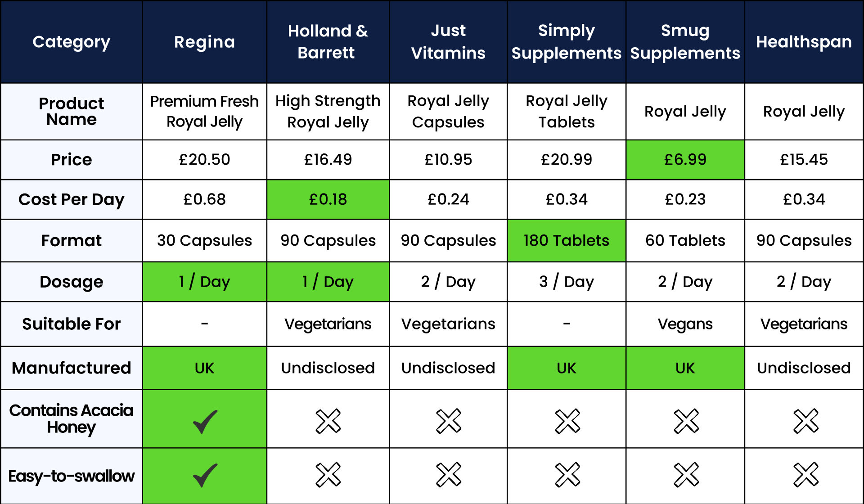The image size is (864, 504).
Task: Click Just Vitamins' Easy-to-swallow cross icon
Action: click(449, 475)
